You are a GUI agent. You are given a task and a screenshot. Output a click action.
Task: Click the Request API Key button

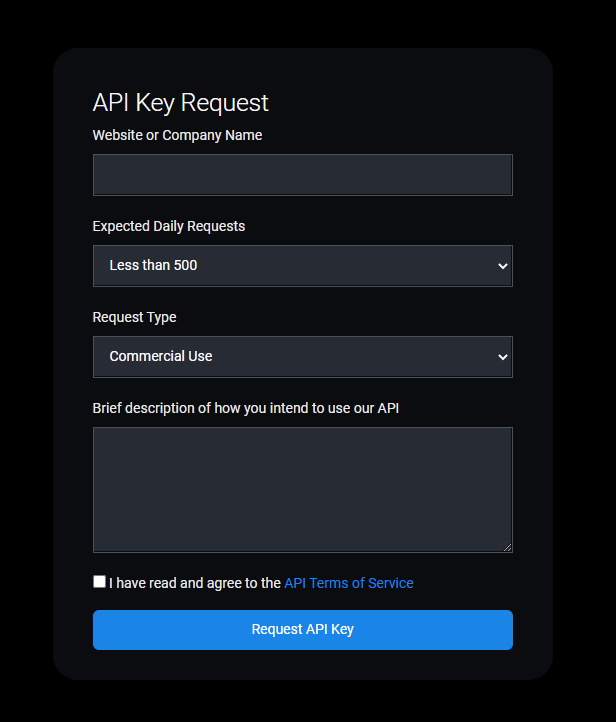click(x=302, y=630)
